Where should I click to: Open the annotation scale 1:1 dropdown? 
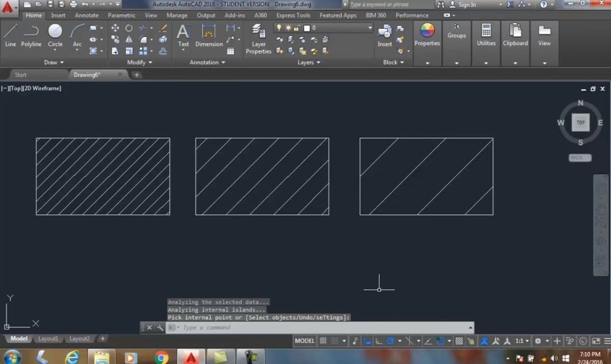pyautogui.click(x=522, y=341)
